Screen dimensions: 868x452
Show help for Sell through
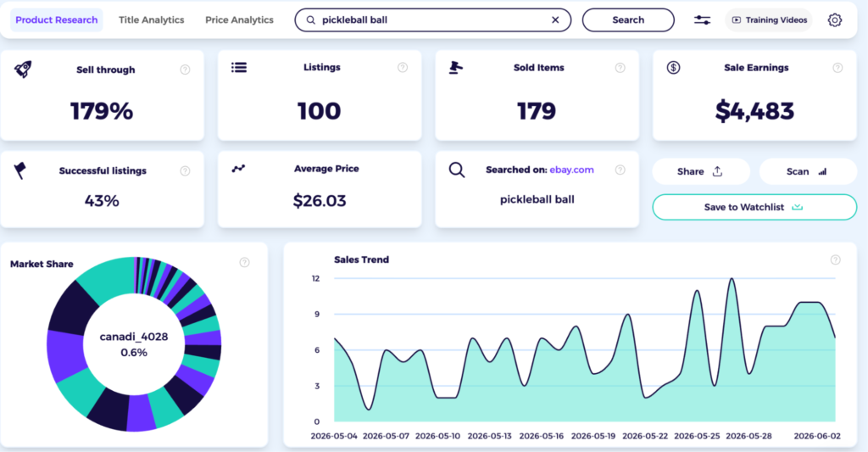click(185, 70)
